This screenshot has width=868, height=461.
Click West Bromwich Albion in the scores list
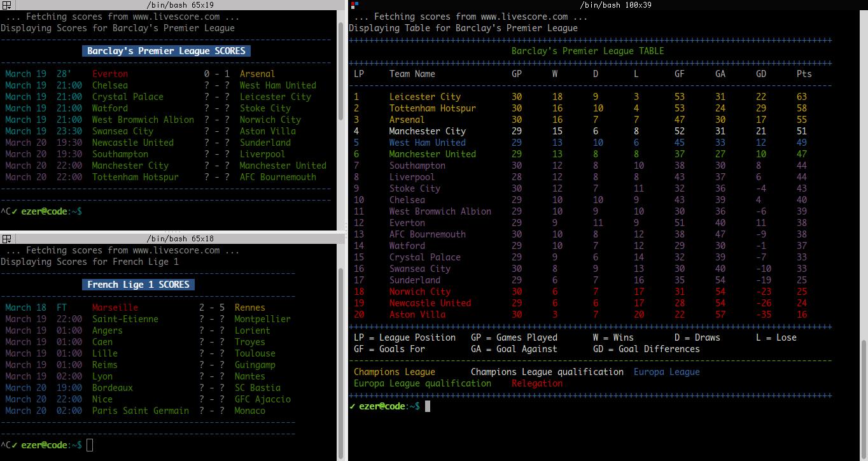(x=143, y=120)
